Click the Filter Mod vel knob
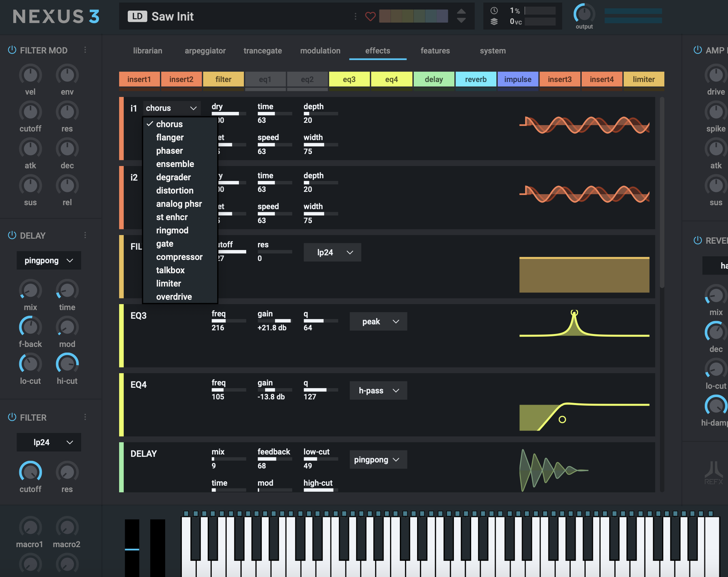Image resolution: width=728 pixels, height=577 pixels. tap(31, 75)
